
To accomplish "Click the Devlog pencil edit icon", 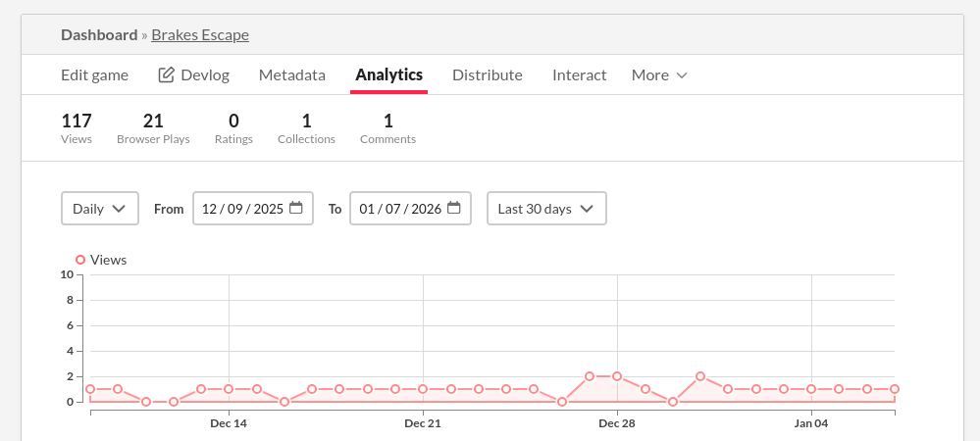I will [167, 75].
